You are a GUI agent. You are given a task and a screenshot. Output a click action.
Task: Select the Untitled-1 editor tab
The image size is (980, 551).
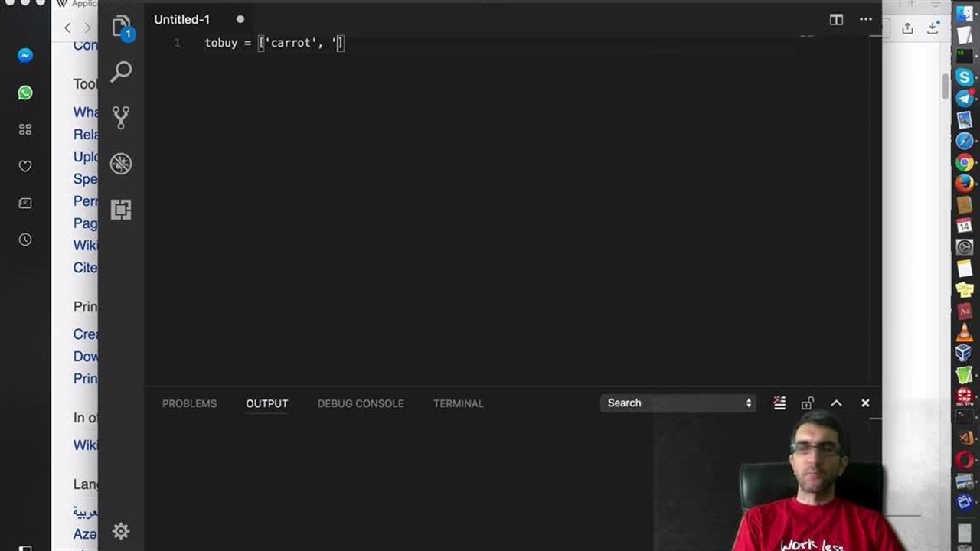tap(182, 20)
